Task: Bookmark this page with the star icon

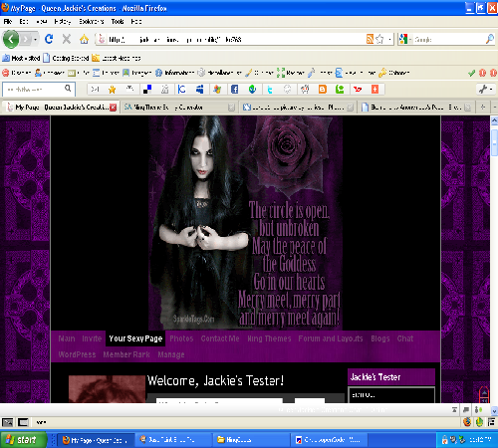Action: 379,39
